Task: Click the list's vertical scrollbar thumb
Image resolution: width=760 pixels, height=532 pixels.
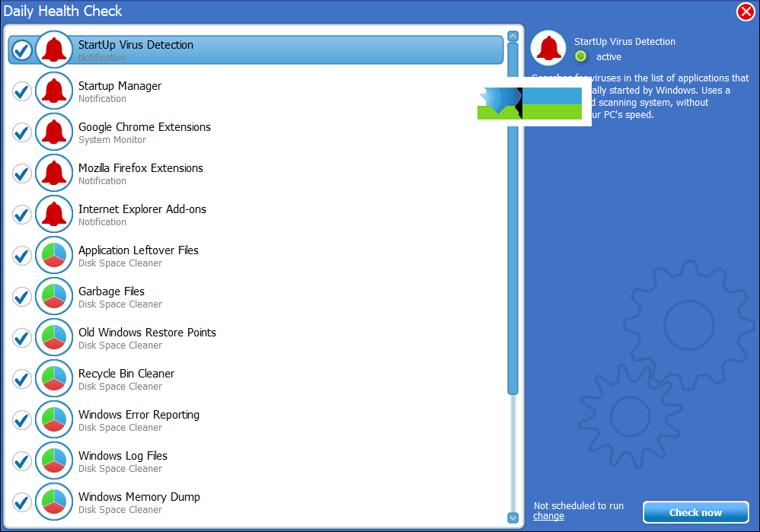Action: click(513, 218)
